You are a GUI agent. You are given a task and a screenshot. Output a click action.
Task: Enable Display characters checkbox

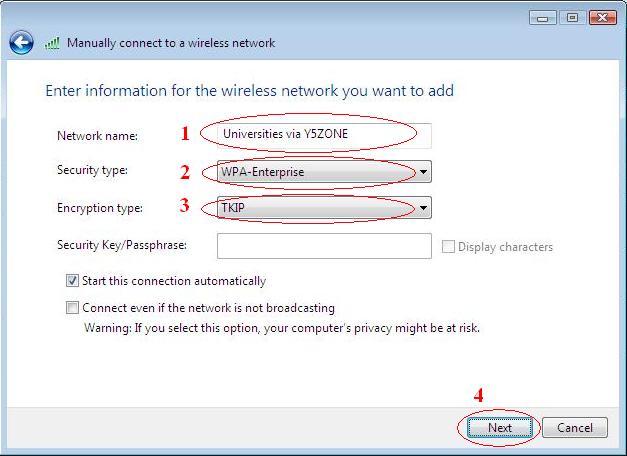tap(448, 247)
